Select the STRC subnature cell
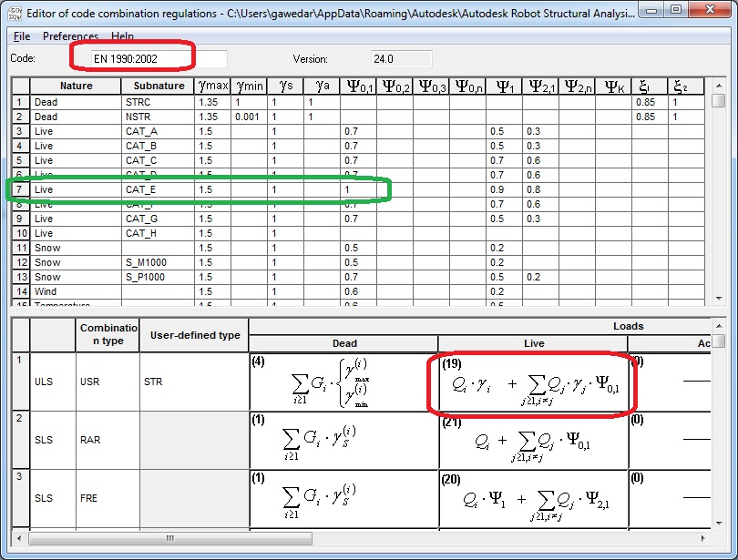 click(x=159, y=102)
